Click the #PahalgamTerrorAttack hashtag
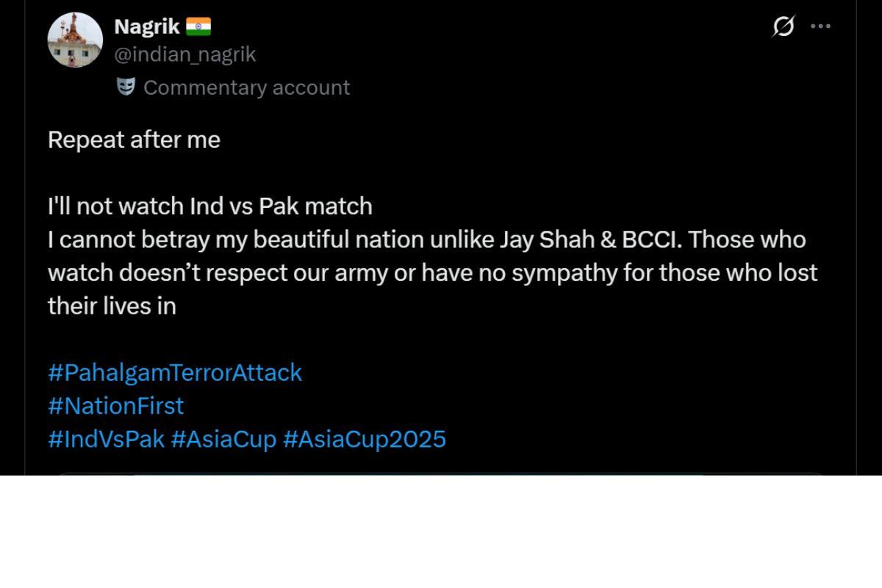The height and width of the screenshot is (588, 882). click(x=174, y=373)
